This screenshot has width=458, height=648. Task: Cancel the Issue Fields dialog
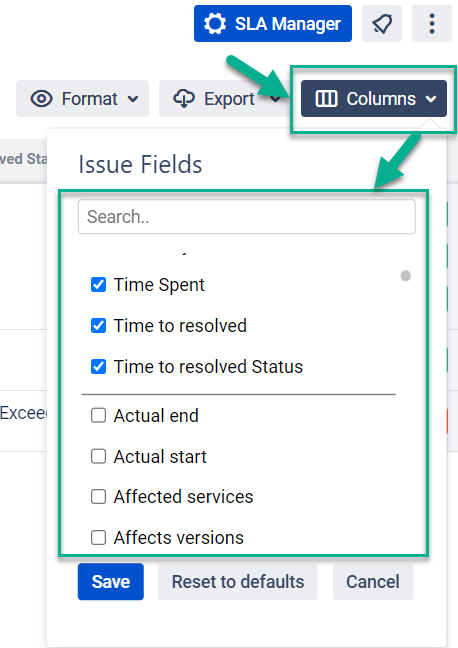click(x=373, y=581)
